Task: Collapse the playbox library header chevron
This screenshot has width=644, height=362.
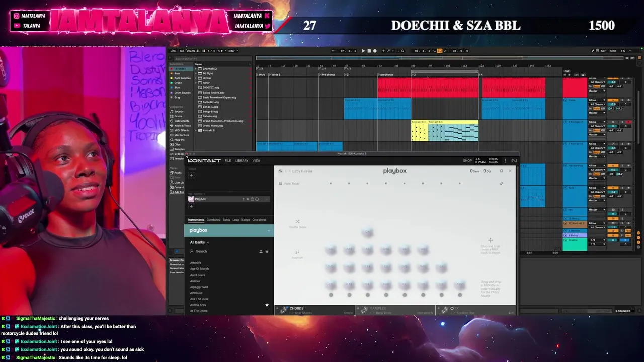Action: pyautogui.click(x=269, y=230)
